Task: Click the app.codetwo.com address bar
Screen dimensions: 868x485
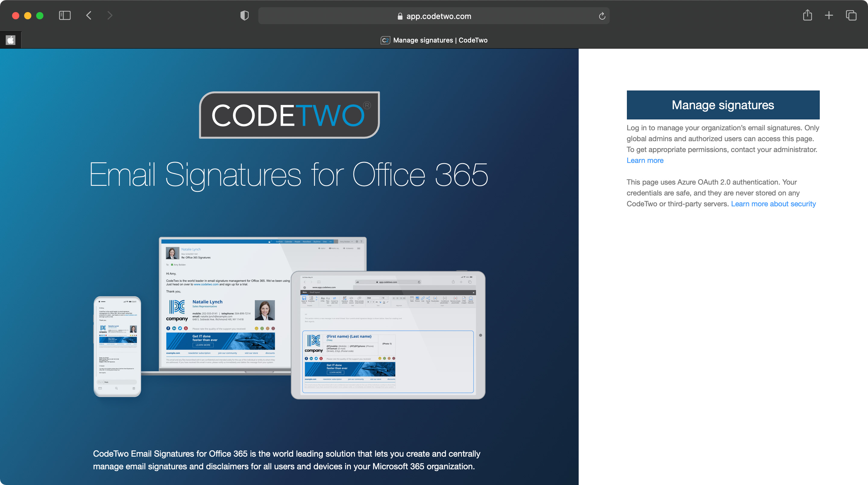Action: [434, 16]
